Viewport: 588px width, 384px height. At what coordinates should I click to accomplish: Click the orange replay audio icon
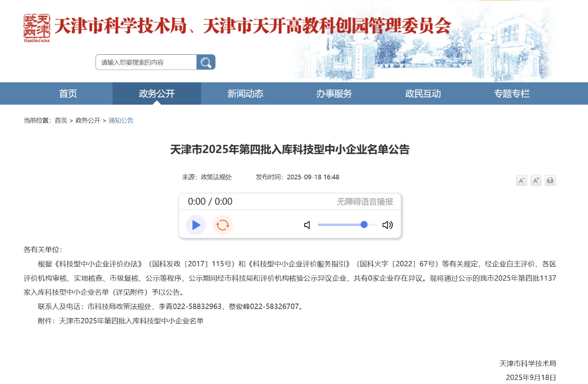coord(222,225)
